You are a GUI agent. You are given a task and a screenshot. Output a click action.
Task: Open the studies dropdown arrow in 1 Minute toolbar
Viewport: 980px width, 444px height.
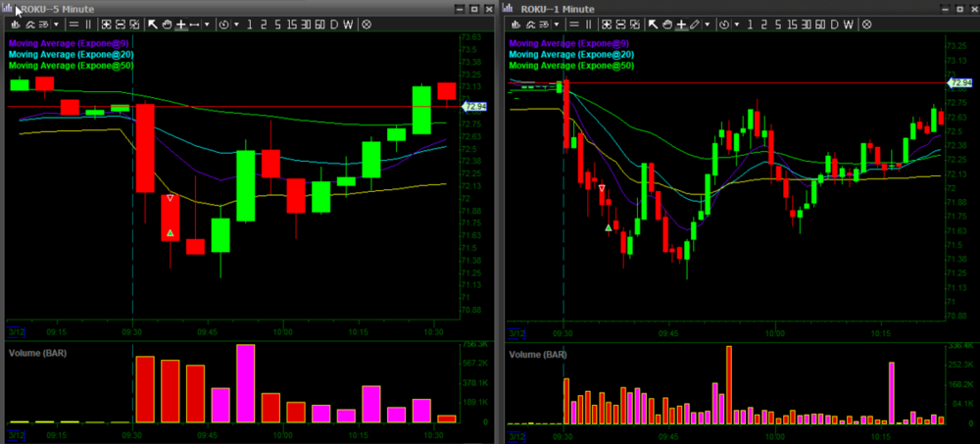(556, 24)
